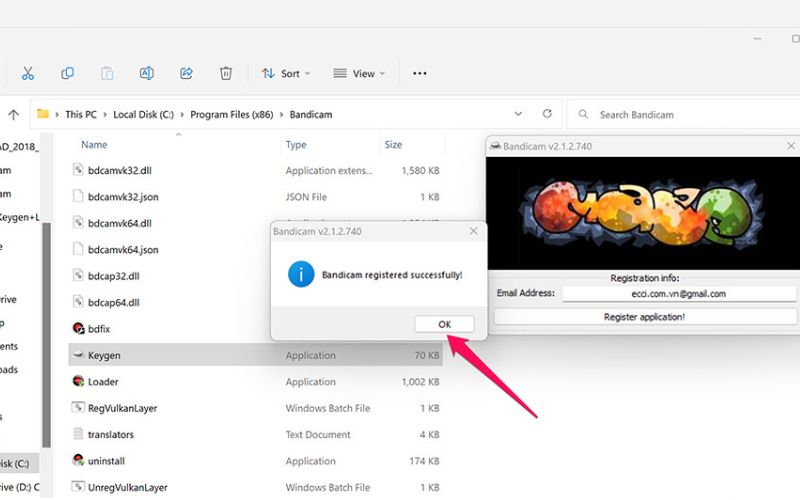Screen dimensions: 800x500
Task: Open the View dropdown menu
Action: (359, 73)
